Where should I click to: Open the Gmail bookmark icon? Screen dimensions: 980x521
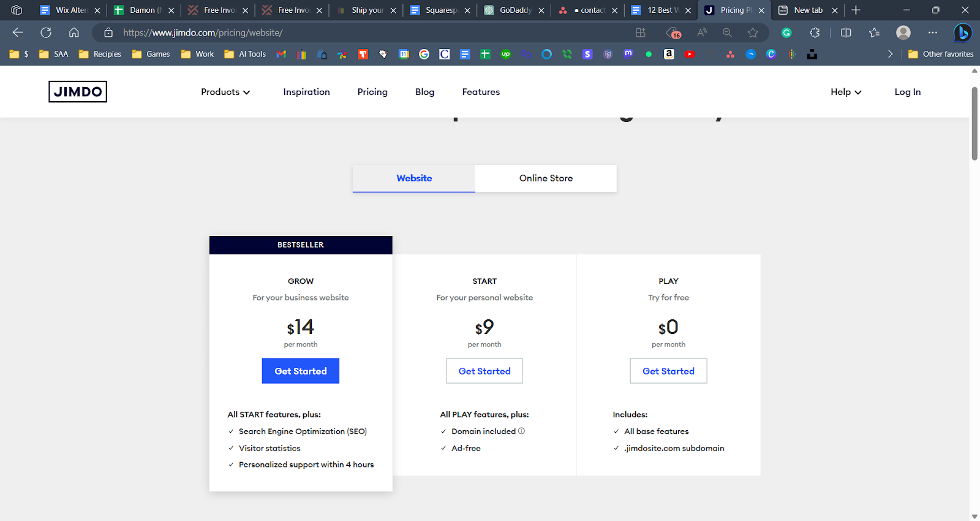click(281, 54)
